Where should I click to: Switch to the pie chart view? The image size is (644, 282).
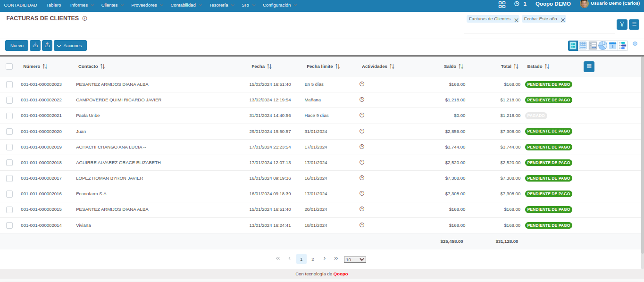602,46
